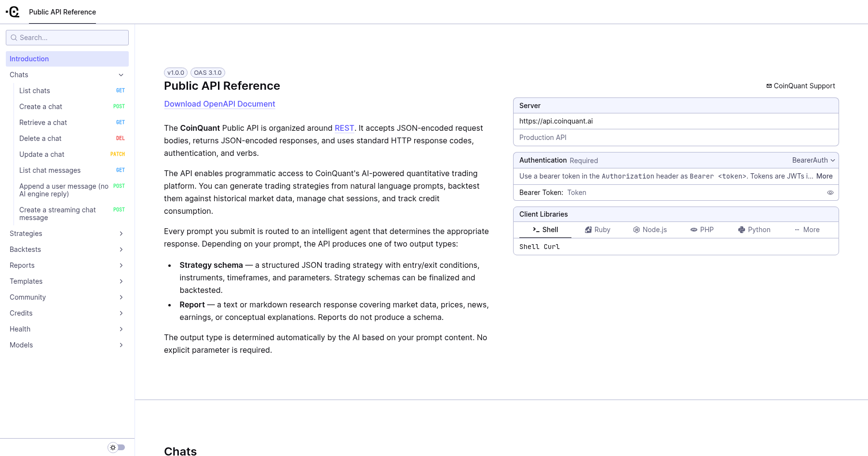Reveal bearer token with eye icon
The width and height of the screenshot is (868, 456).
tap(830, 193)
